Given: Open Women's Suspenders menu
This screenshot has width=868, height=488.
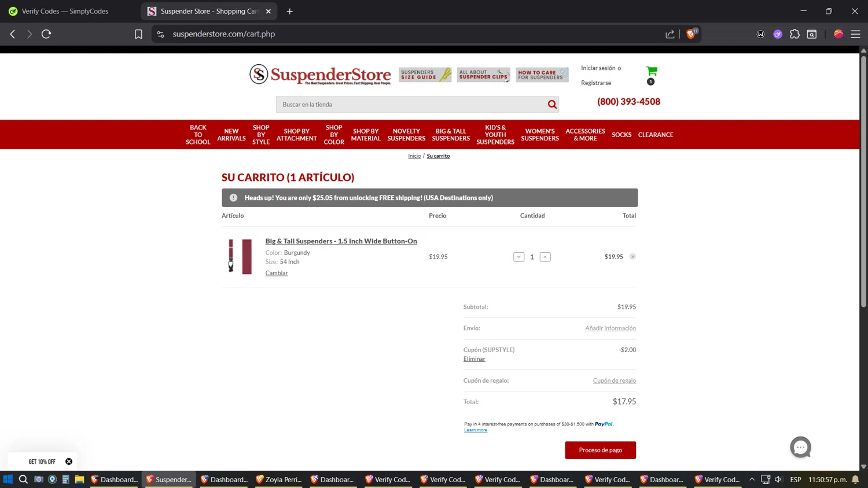Looking at the screenshot, I should tap(540, 135).
